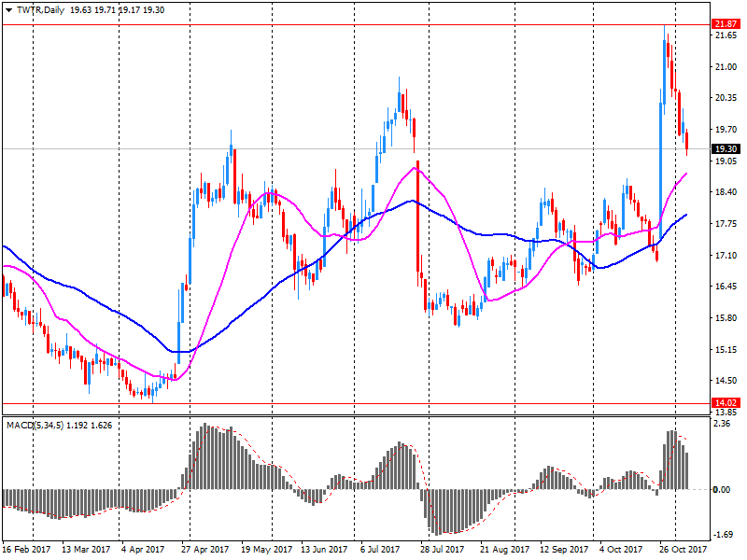Image resolution: width=747 pixels, height=560 pixels.
Task: Click the 2.36 MACD scale value
Action: pyautogui.click(x=722, y=424)
